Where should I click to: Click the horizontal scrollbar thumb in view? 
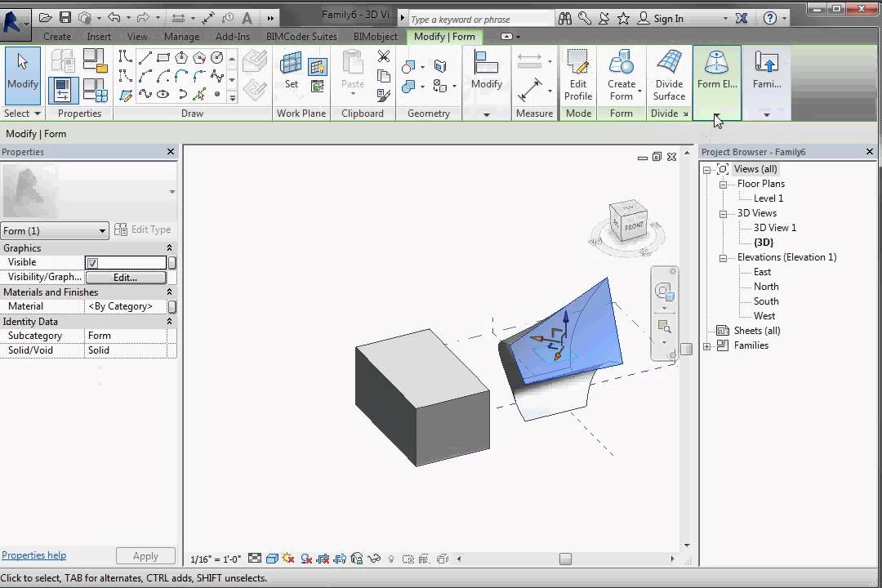(x=565, y=559)
